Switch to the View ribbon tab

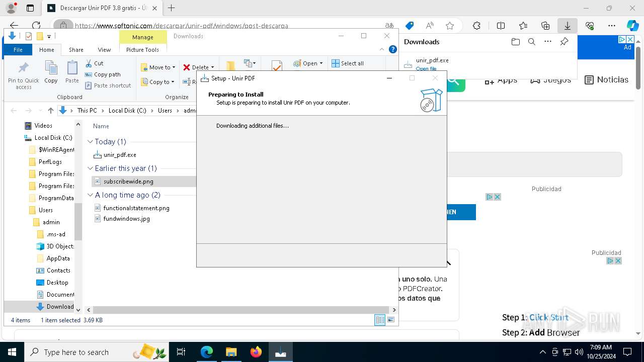pos(104,50)
